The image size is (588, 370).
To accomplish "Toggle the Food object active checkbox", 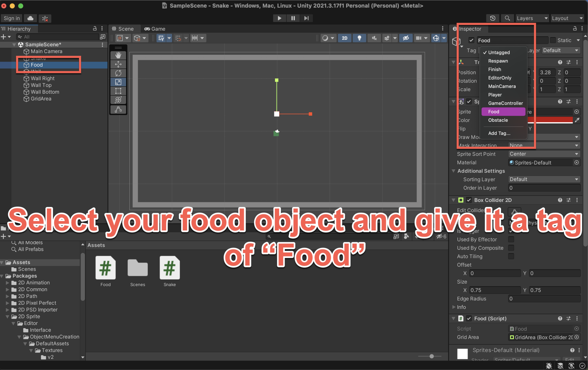I will click(x=471, y=40).
